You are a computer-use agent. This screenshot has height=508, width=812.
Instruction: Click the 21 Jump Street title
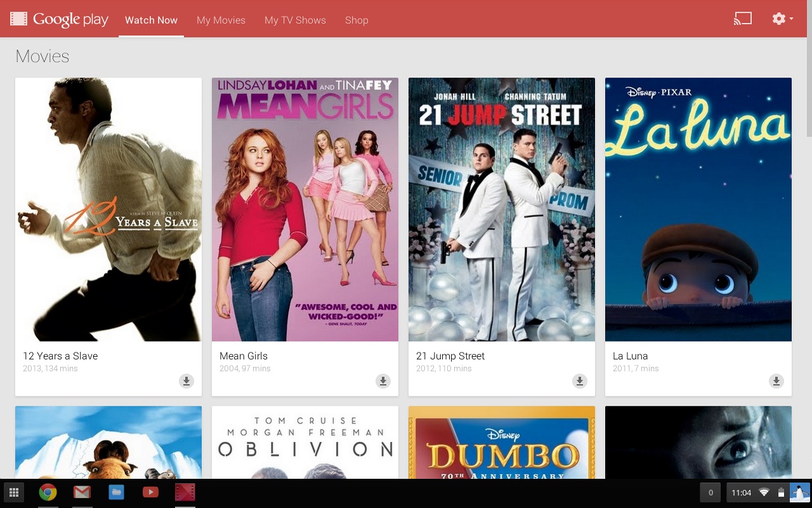coord(450,356)
